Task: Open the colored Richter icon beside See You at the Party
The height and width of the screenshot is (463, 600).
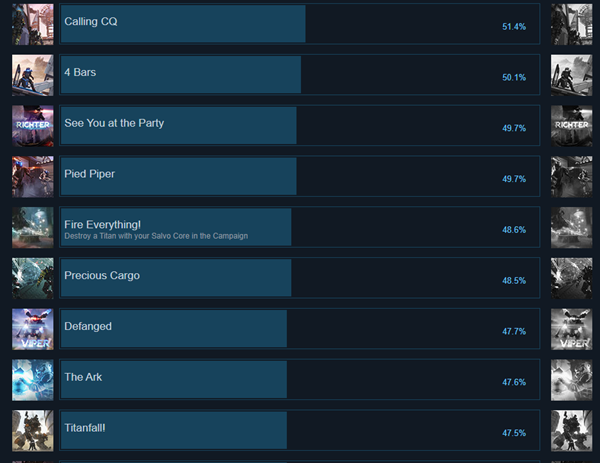Action: (x=32, y=126)
